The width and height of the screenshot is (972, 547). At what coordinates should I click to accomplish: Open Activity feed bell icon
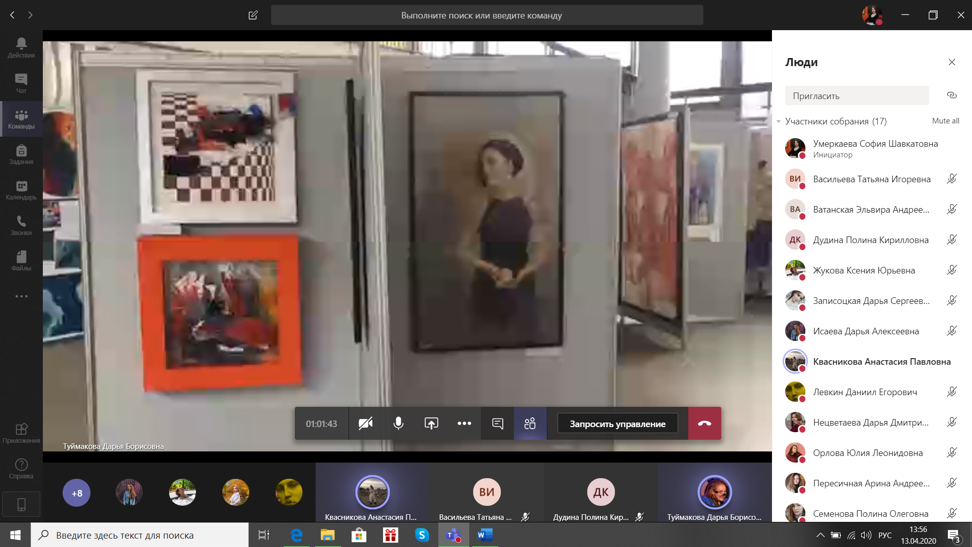(x=21, y=47)
